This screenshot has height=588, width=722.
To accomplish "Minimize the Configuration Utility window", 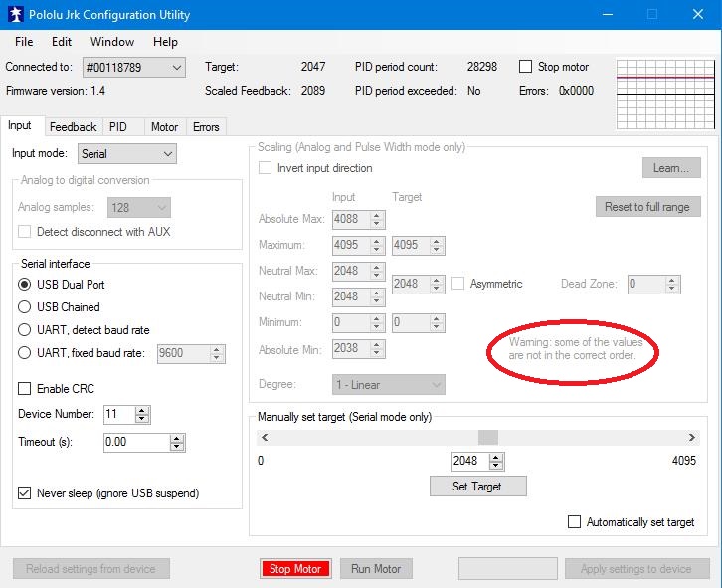I will coord(608,14).
